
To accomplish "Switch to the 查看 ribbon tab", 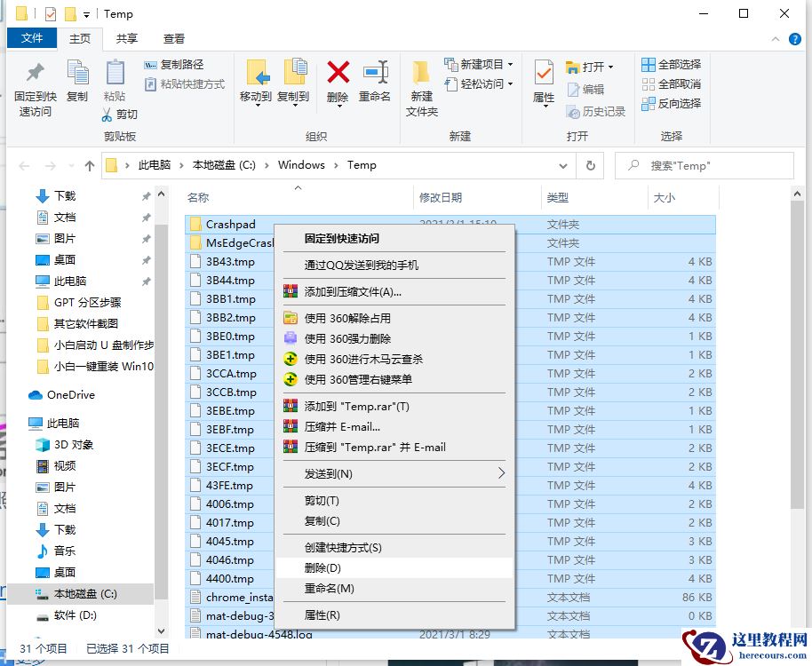I will tap(173, 38).
